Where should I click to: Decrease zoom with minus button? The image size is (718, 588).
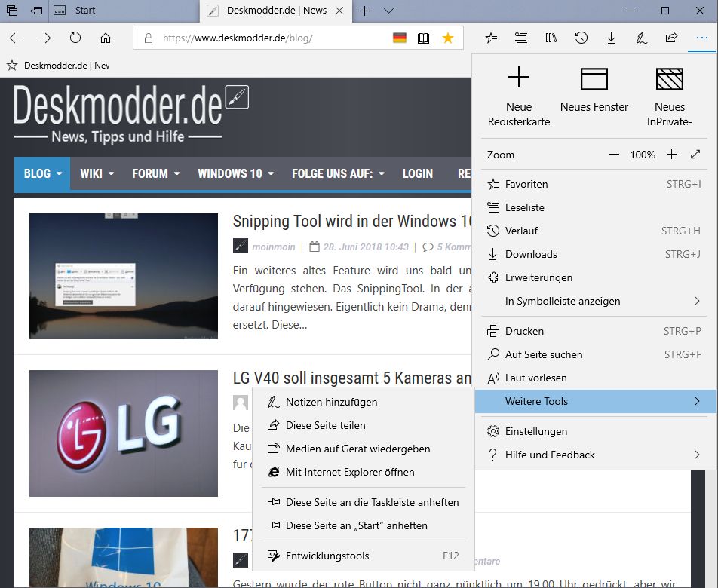tap(614, 155)
